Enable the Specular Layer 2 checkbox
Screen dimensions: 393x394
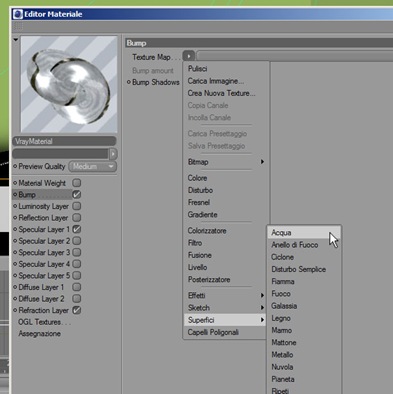coord(77,241)
